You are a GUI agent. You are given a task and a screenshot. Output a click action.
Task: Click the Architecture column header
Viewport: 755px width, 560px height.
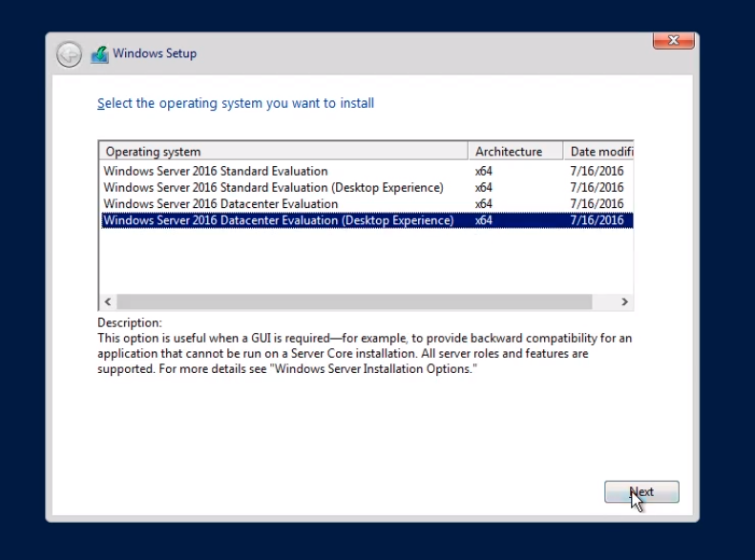(514, 152)
